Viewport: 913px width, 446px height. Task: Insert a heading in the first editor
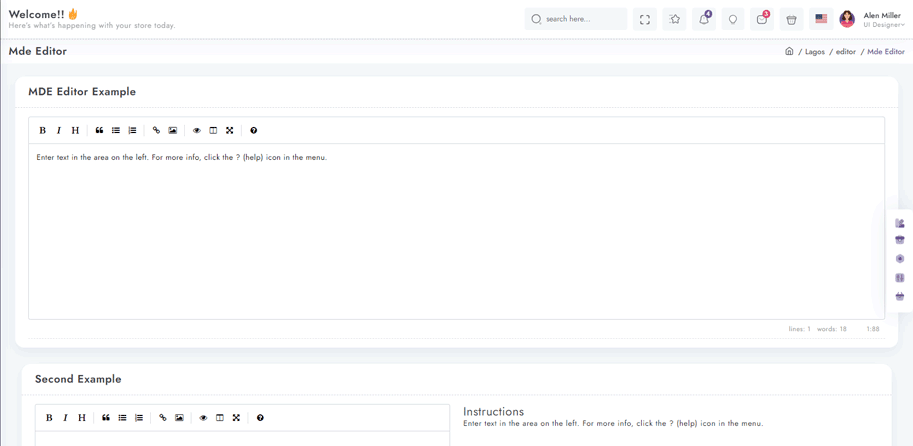[75, 130]
